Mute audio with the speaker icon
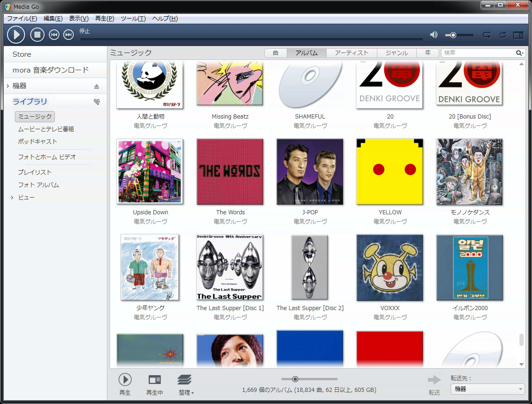The height and width of the screenshot is (404, 532). pos(433,35)
